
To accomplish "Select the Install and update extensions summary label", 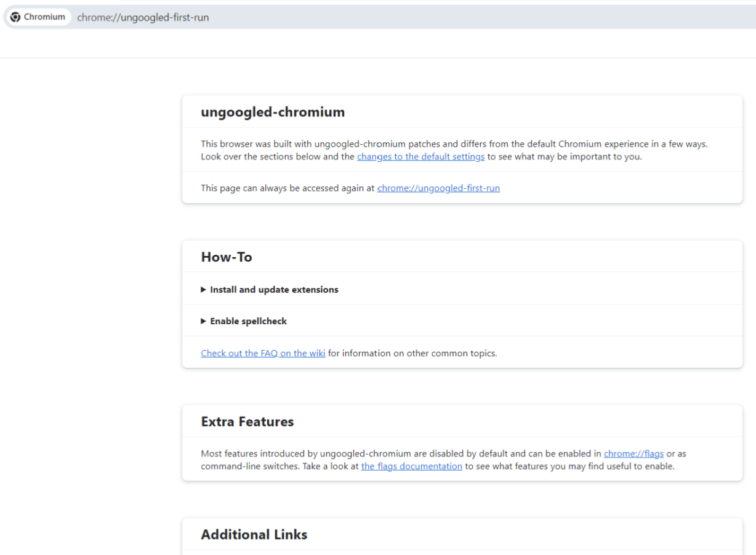I will click(274, 290).
